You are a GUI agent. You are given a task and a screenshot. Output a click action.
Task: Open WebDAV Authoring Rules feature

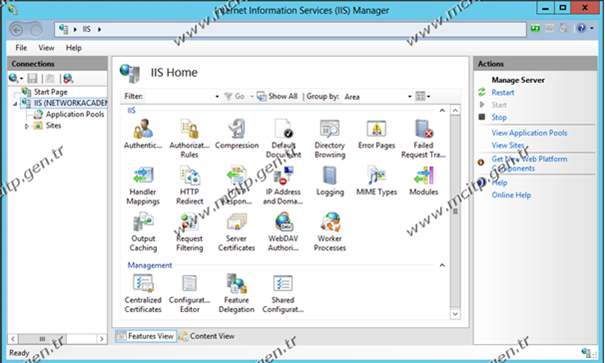283,231
